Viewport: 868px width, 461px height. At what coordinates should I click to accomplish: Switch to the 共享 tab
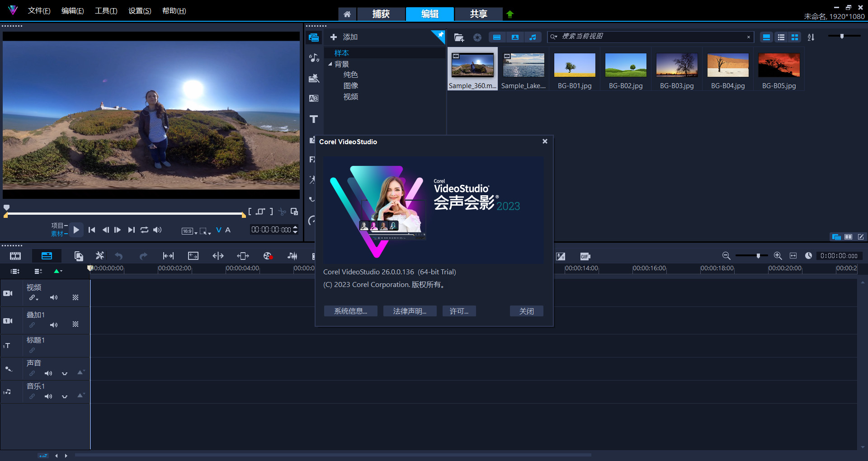478,14
